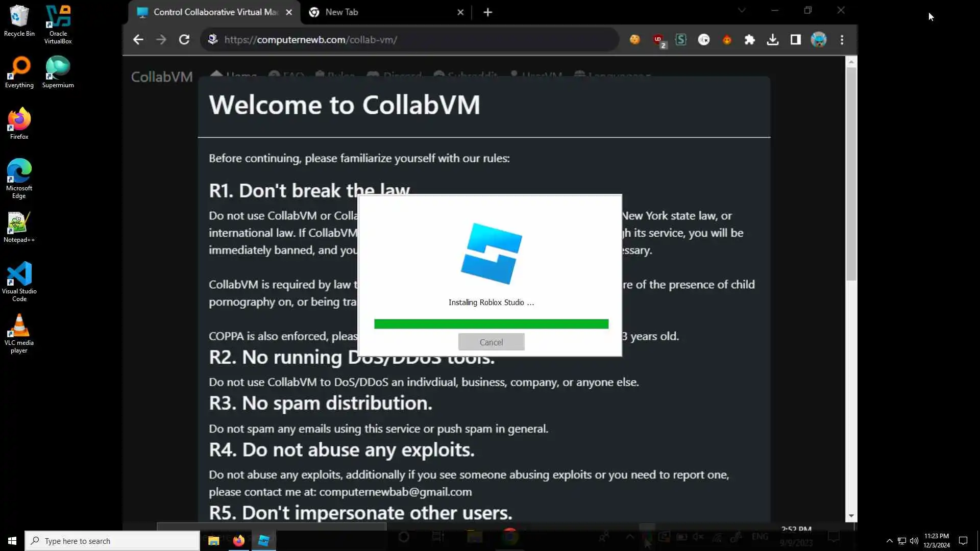Show hidden system tray icons

[x=889, y=541]
